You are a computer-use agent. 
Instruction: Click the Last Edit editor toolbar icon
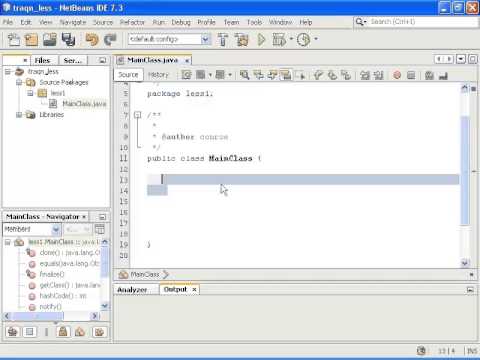(186, 75)
